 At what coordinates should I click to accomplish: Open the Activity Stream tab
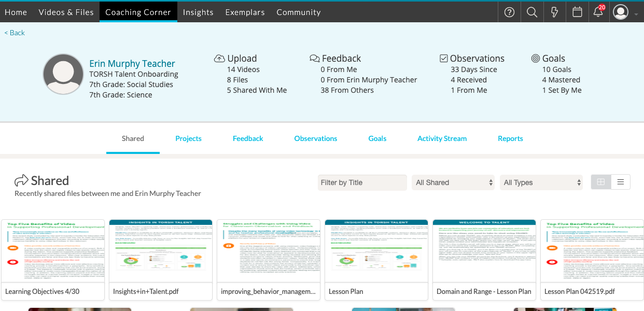coord(442,138)
